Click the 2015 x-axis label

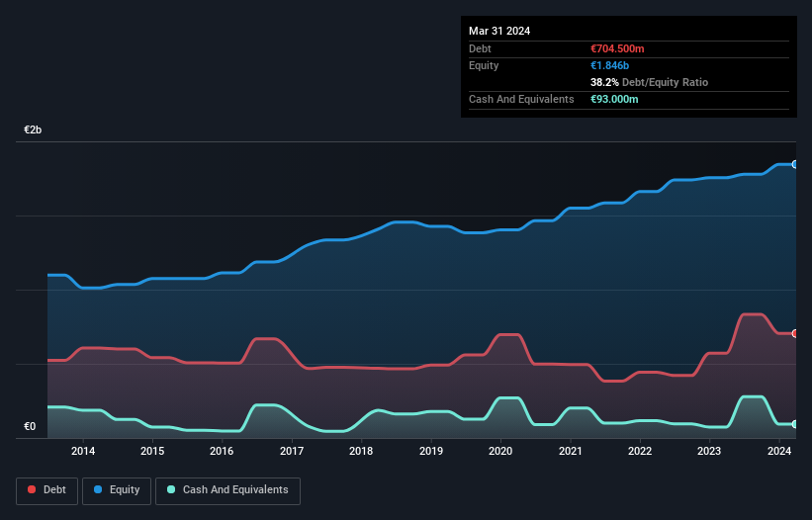[x=152, y=451]
